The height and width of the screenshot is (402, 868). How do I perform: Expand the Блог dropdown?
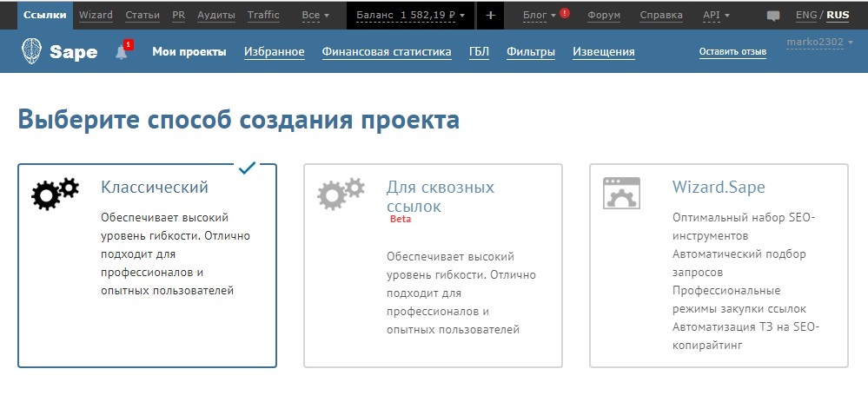tap(540, 15)
